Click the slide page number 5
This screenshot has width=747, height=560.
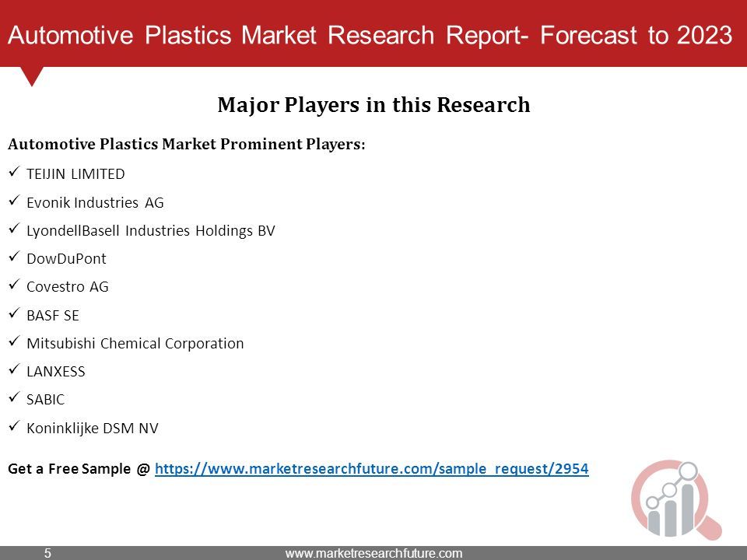coord(47,553)
